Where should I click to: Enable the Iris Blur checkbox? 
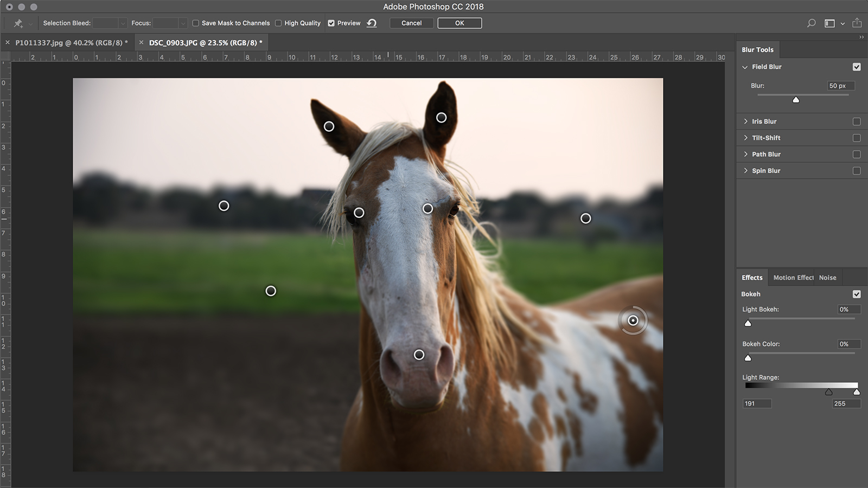(x=857, y=121)
